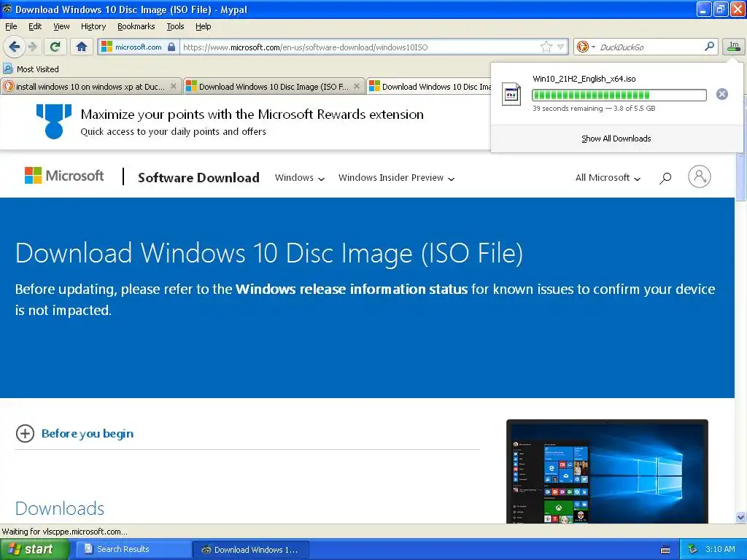Open the File menu
Viewport: 747px width, 560px height.
tap(11, 26)
